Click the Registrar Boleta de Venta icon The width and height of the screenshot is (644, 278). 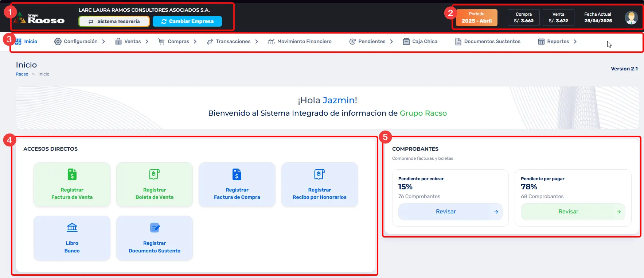click(154, 174)
